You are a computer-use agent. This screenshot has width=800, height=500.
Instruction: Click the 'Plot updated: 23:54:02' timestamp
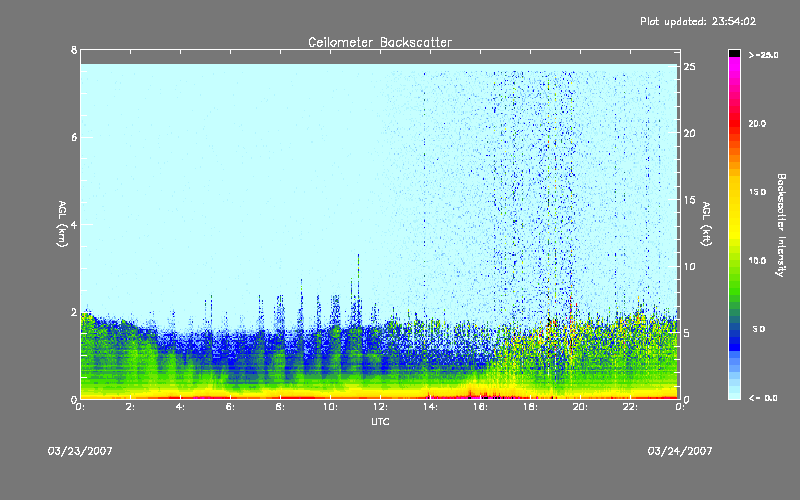tap(698, 21)
